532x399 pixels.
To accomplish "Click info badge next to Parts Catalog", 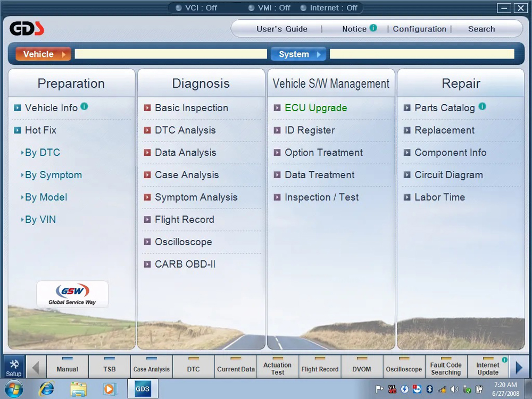I will click(482, 106).
